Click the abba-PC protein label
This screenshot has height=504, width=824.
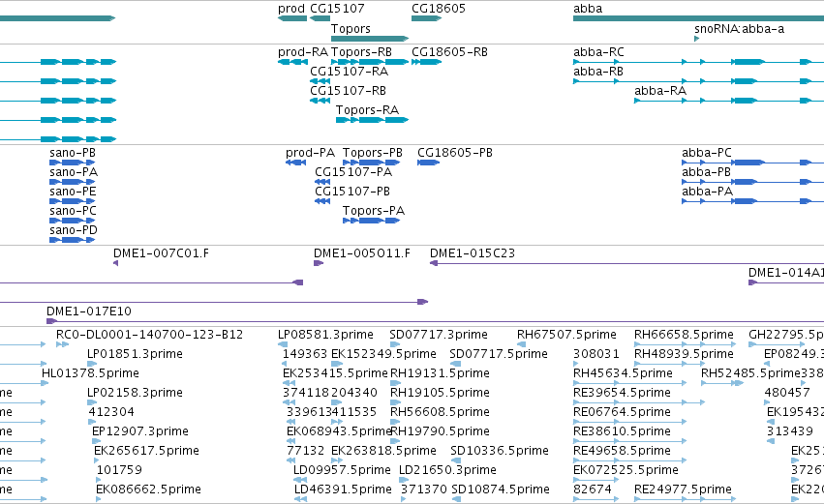click(706, 153)
